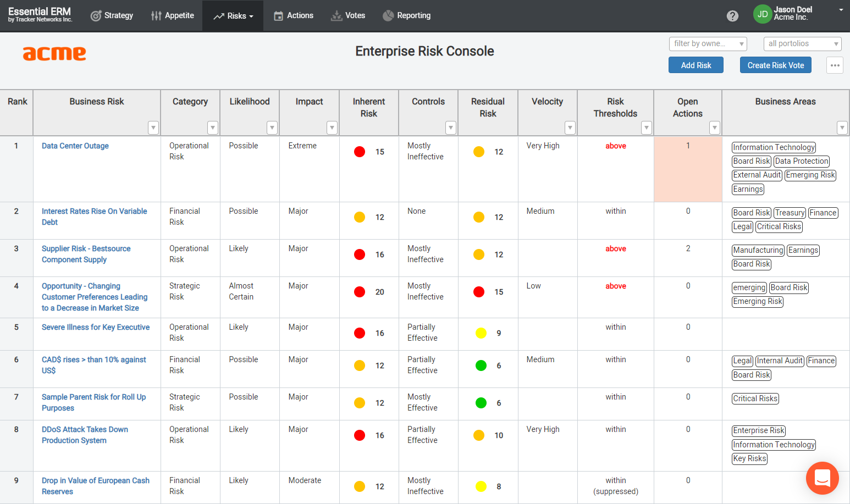Toggle the Likelihood column filter funnel
The height and width of the screenshot is (504, 850).
click(272, 128)
